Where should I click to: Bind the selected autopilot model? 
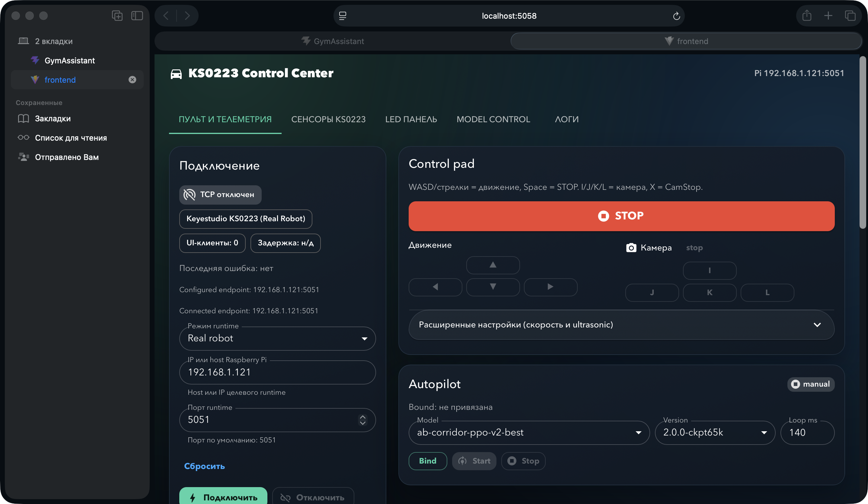[x=427, y=461]
